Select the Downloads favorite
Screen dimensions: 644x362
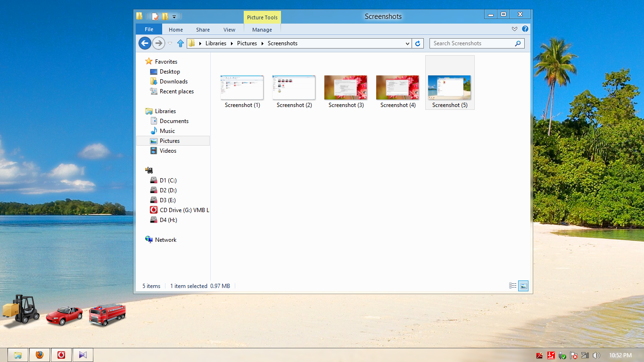pos(173,81)
